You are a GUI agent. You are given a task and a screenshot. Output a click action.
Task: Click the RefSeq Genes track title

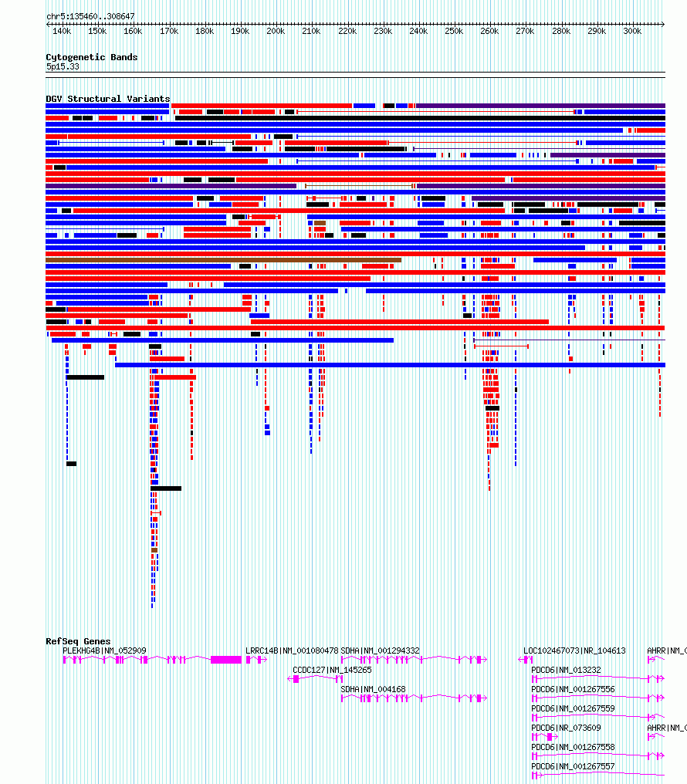tap(78, 641)
